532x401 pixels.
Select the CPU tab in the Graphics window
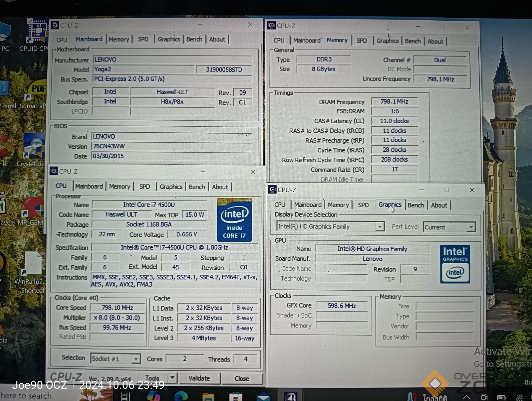point(280,205)
